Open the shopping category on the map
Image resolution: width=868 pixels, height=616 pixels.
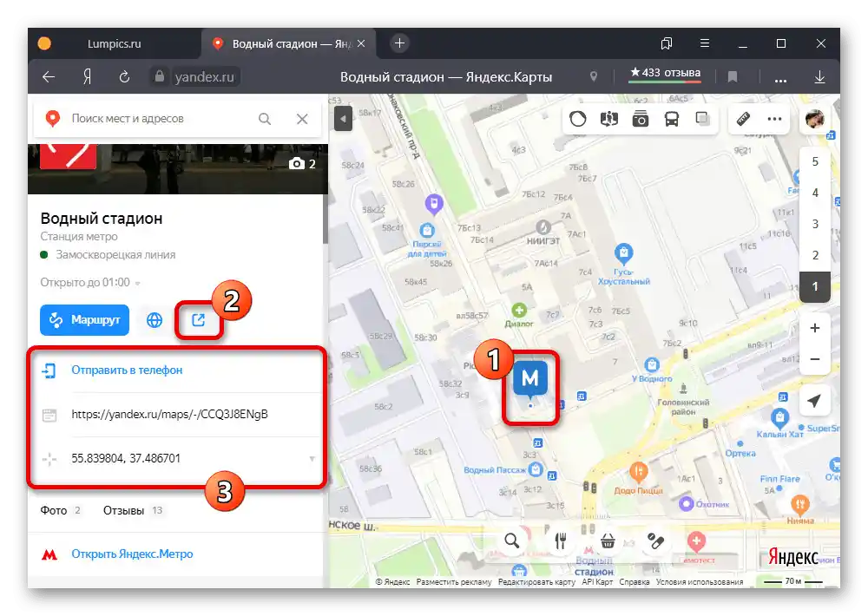pos(608,541)
